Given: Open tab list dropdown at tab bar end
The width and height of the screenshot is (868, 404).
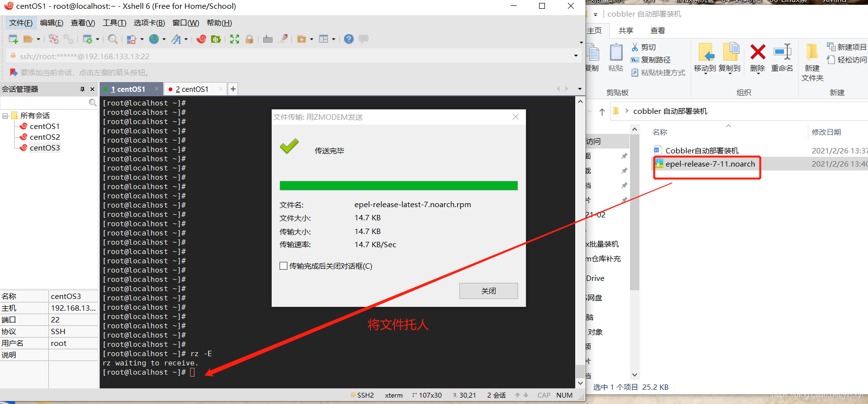Looking at the screenshot, I should [x=580, y=89].
